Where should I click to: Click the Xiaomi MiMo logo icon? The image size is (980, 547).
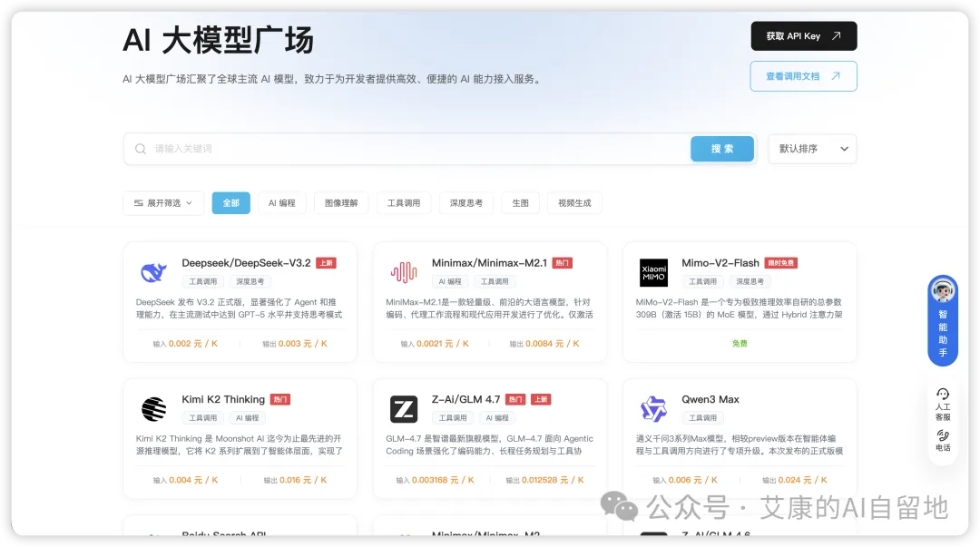[x=653, y=272]
